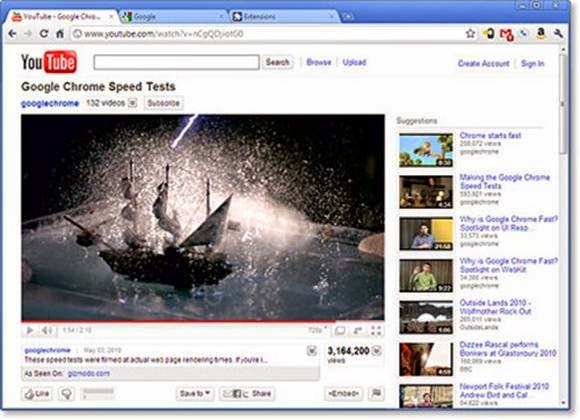Viewport: 580px width, 420px height.
Task: Switch to the Extensions tab
Action: point(283,17)
